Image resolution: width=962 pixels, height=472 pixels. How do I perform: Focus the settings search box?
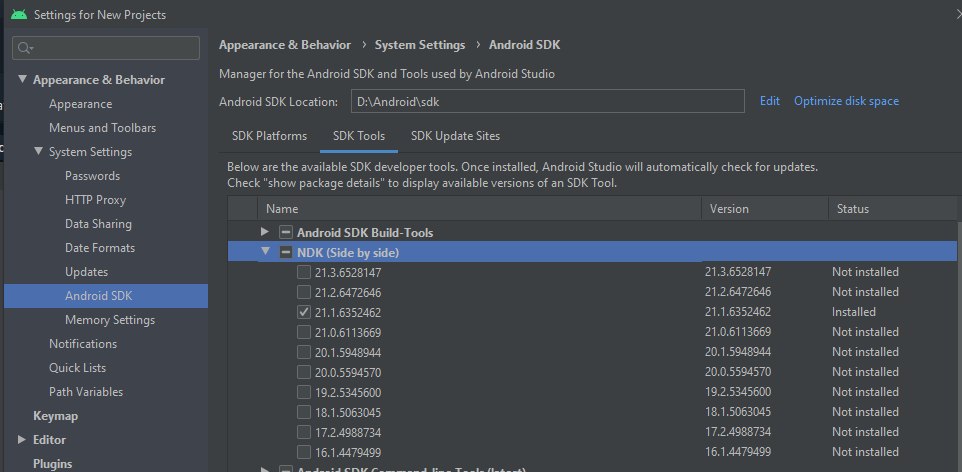tap(106, 48)
